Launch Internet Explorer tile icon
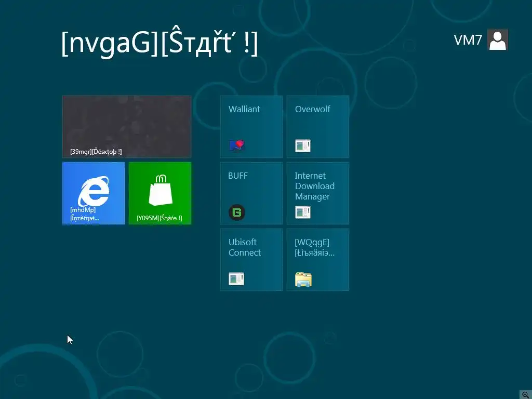Image resolution: width=532 pixels, height=399 pixels. pyautogui.click(x=94, y=191)
